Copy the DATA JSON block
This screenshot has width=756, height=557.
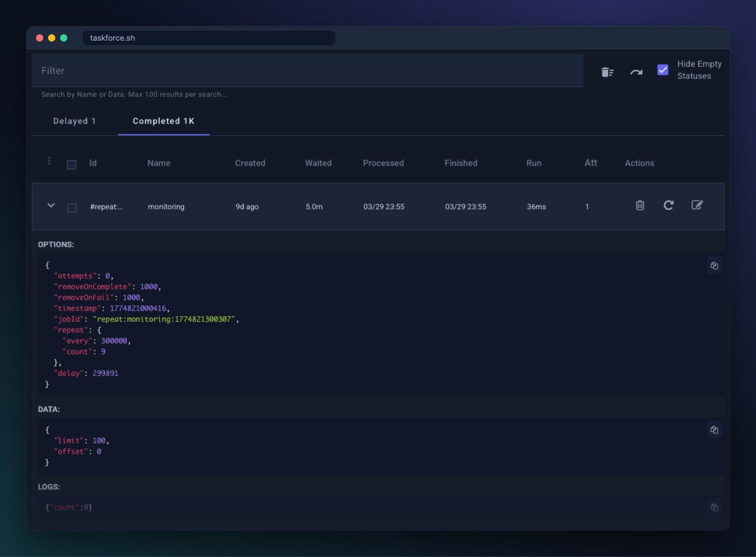click(714, 430)
